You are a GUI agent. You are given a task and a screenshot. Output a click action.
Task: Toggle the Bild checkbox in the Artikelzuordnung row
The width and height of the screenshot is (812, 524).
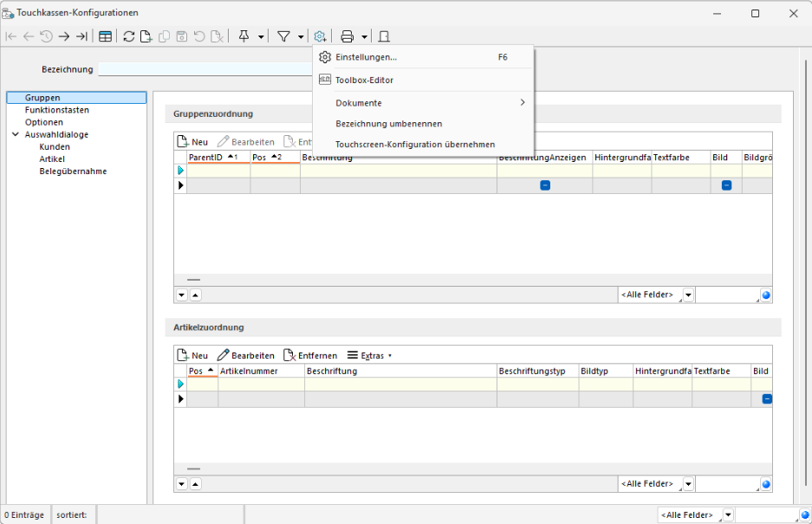tap(767, 398)
